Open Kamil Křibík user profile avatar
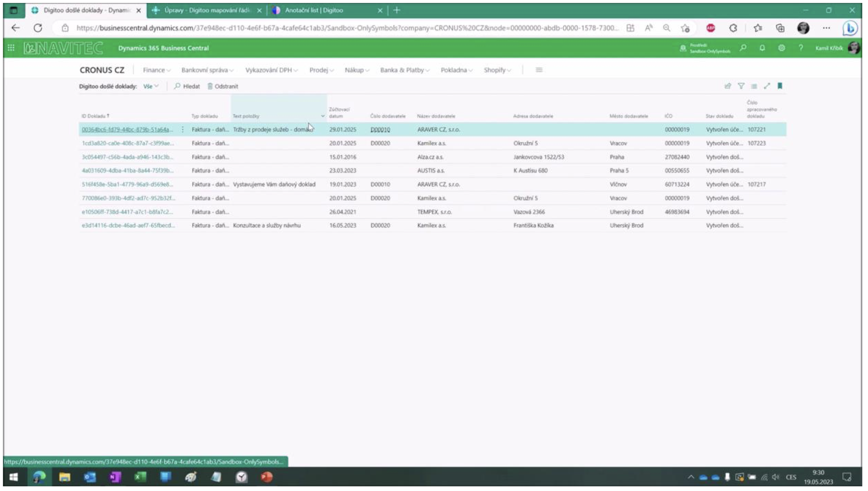 [x=853, y=48]
